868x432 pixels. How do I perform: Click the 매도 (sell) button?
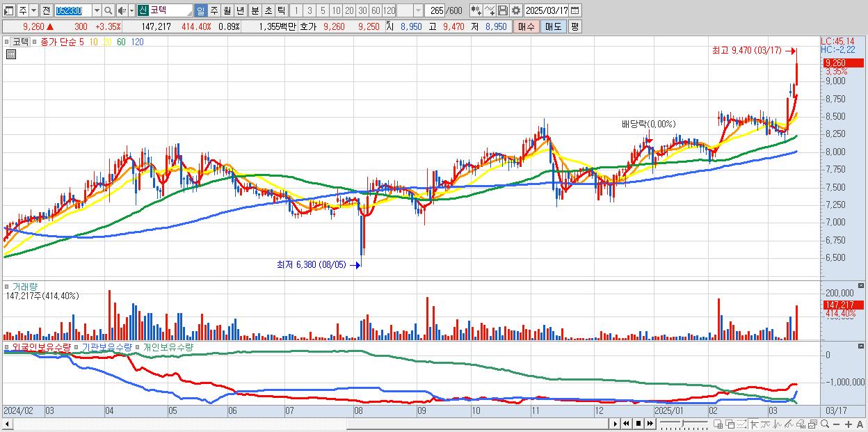pos(553,26)
